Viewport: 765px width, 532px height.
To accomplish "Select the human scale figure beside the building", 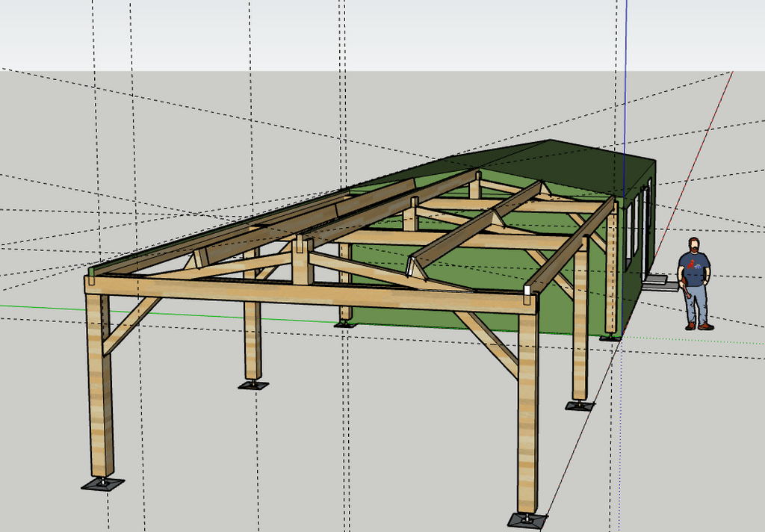I will pyautogui.click(x=695, y=284).
